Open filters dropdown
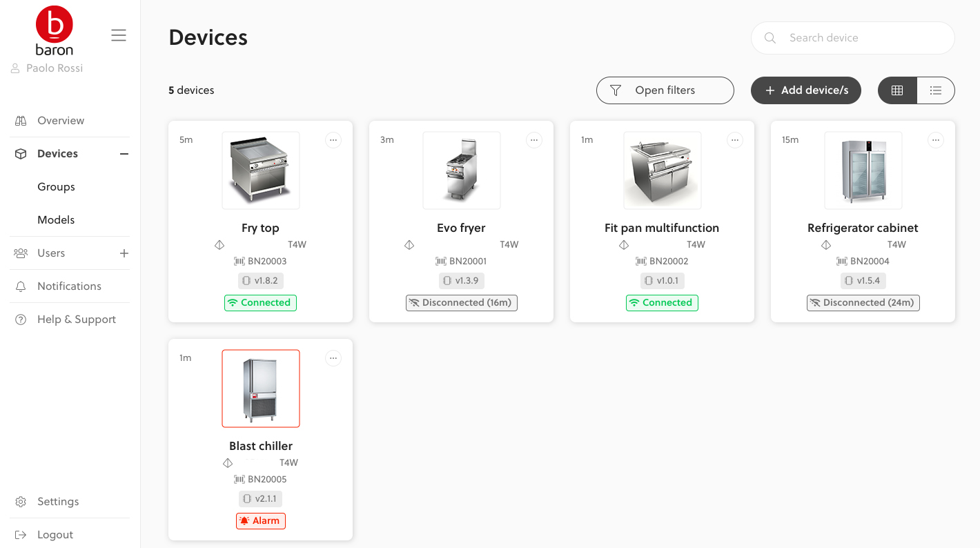 point(665,90)
